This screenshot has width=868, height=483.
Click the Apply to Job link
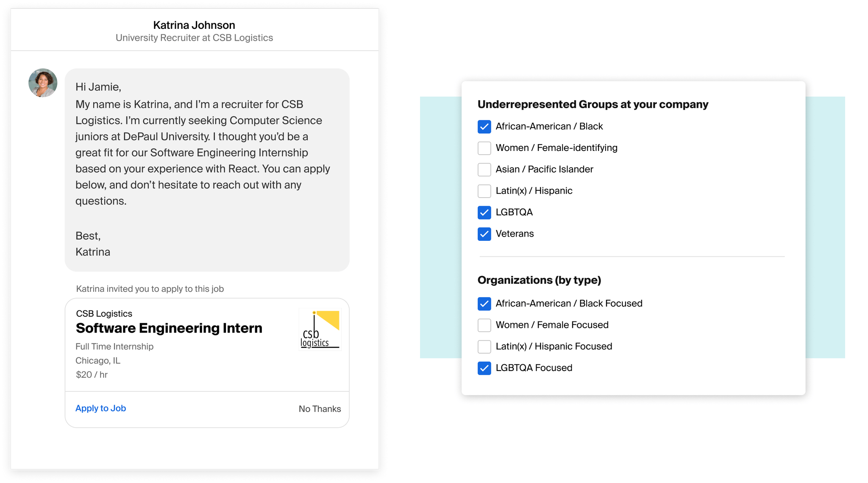100,408
